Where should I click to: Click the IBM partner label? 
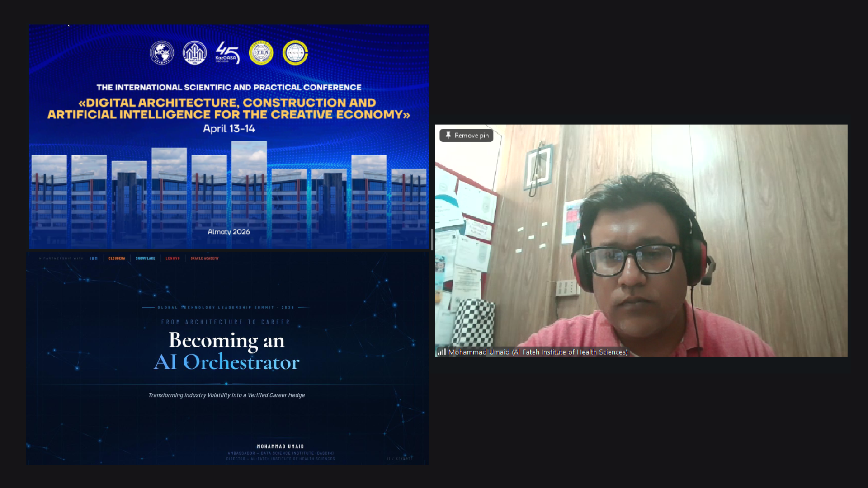(94, 258)
